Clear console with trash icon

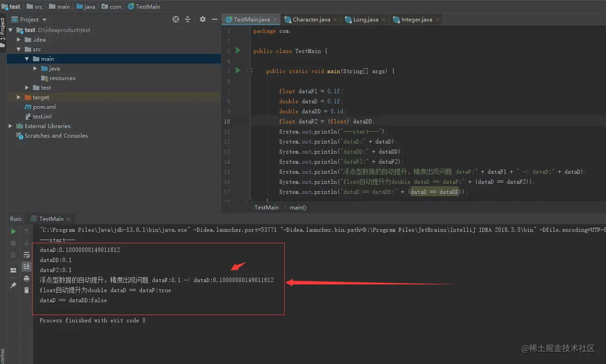click(27, 289)
